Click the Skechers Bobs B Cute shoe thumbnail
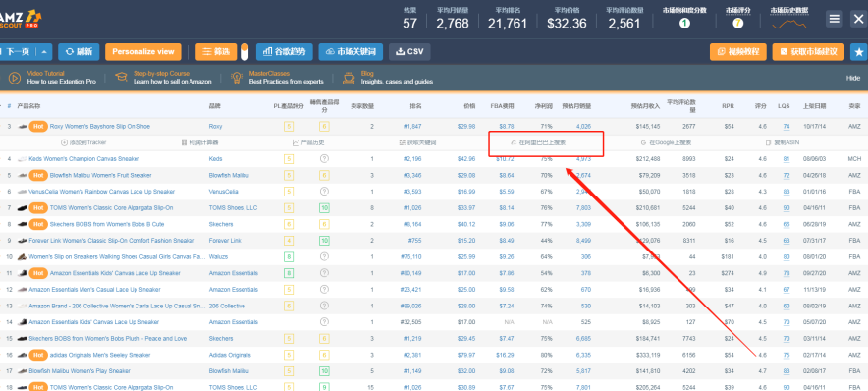 tap(23, 224)
